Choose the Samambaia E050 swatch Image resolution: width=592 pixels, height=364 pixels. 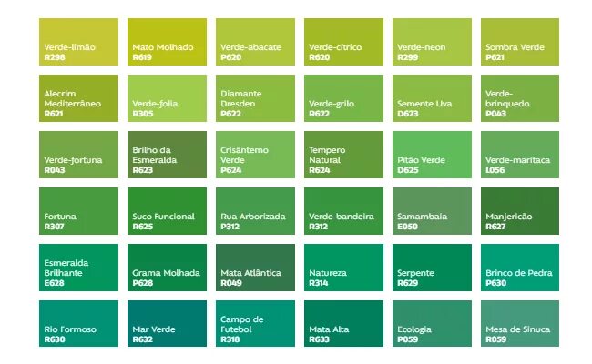click(x=432, y=211)
